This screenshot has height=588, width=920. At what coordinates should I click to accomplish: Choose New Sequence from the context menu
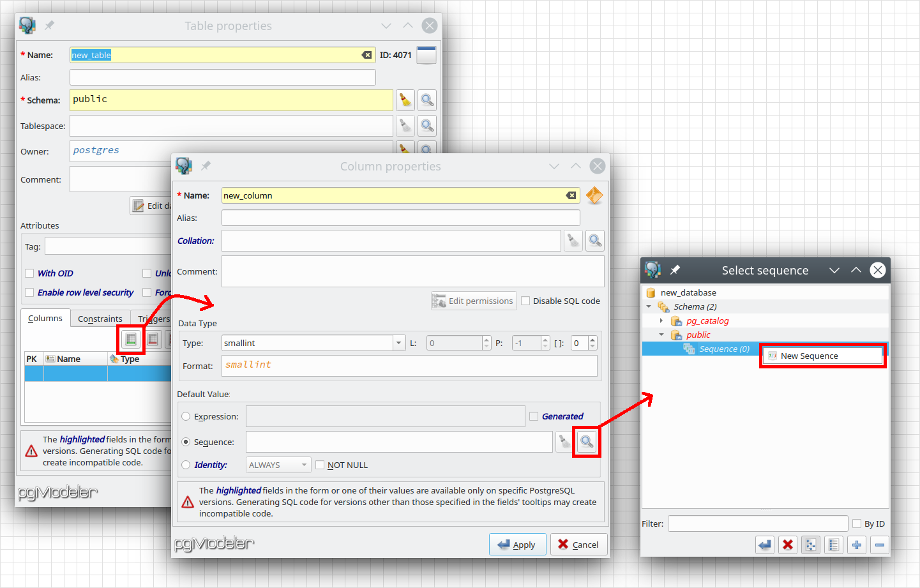(810, 356)
